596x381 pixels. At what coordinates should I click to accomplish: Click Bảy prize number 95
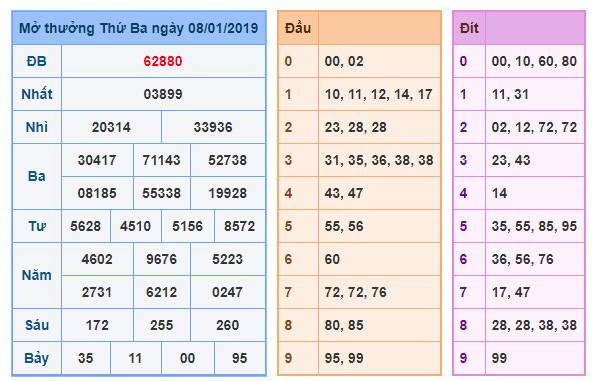[x=239, y=358]
